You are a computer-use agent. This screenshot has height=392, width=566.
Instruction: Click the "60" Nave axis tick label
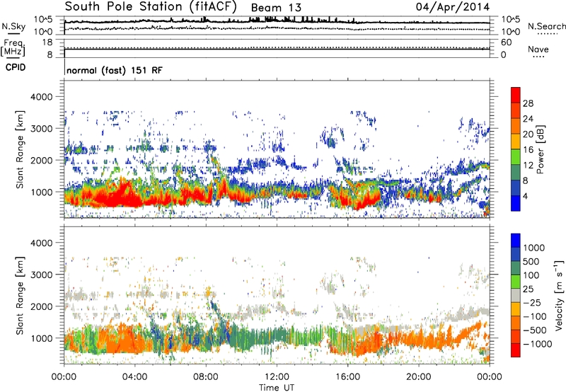[506, 42]
